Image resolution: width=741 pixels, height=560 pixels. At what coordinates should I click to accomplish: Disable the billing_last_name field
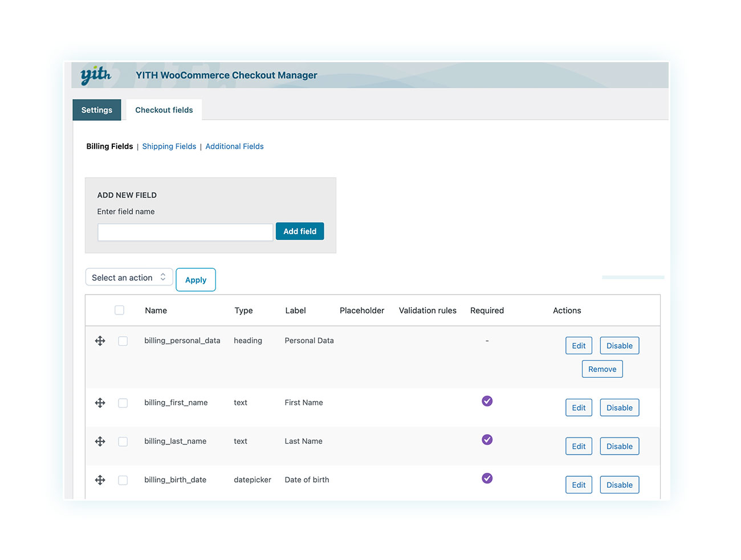coord(620,447)
